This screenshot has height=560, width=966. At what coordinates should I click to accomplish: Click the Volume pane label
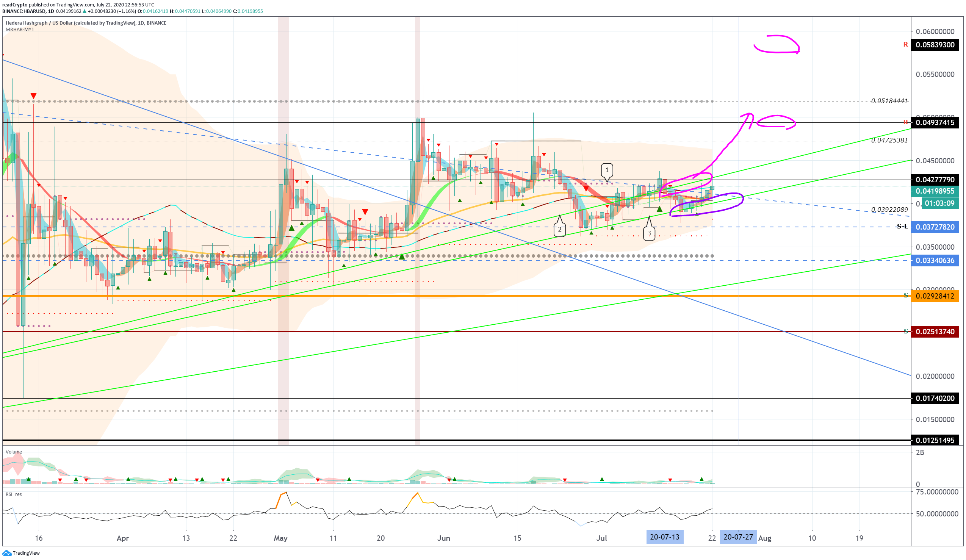(14, 452)
